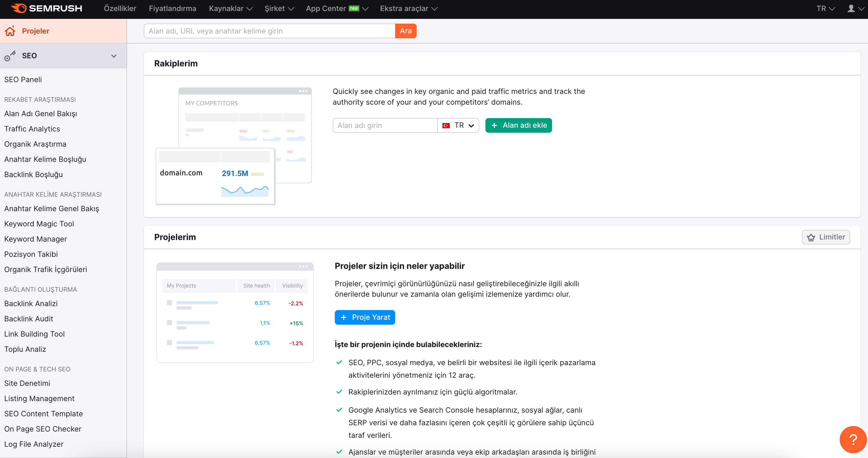Click the crown icon in Limitler
The width and height of the screenshot is (868, 458).
(811, 237)
